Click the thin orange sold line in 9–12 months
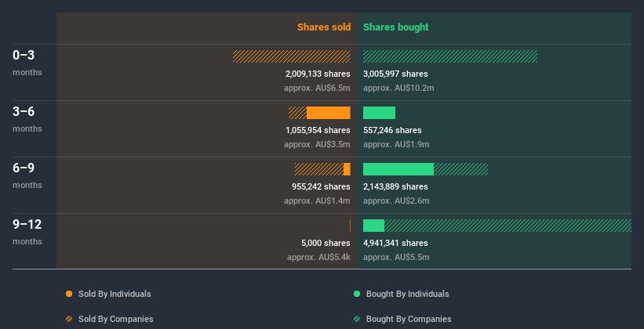The width and height of the screenshot is (644, 329). click(350, 226)
